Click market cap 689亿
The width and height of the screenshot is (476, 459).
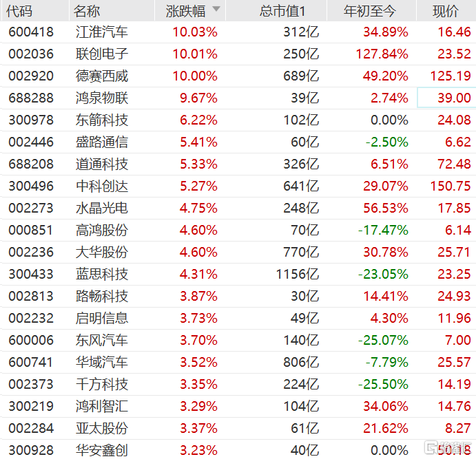point(301,76)
